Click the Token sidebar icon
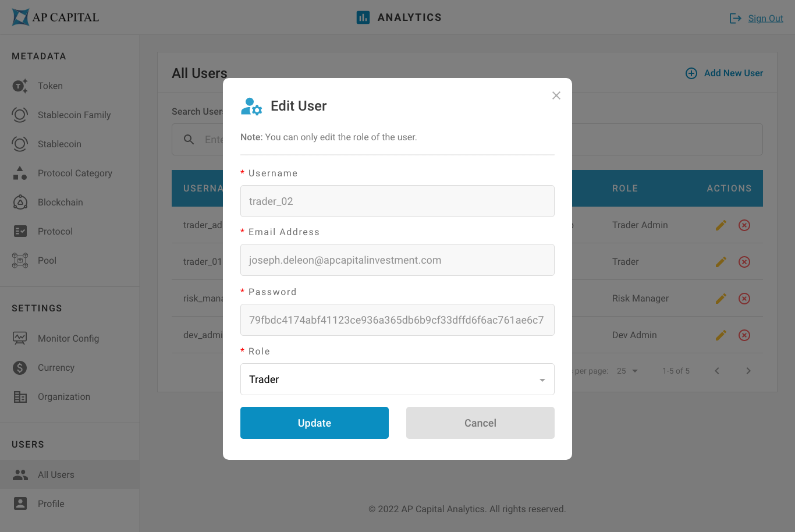The image size is (795, 532). click(x=20, y=86)
